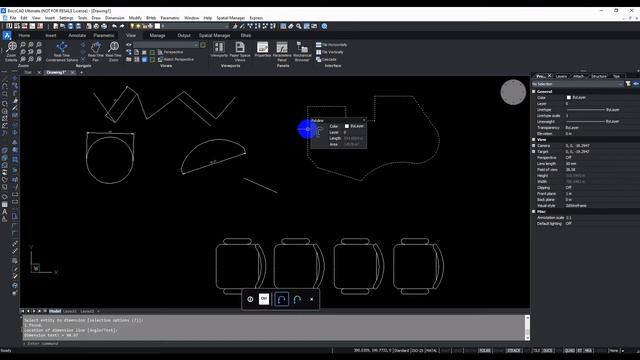The image size is (640, 360).
Task: Open the named views dropdown in ribbon
Action: click(x=166, y=44)
